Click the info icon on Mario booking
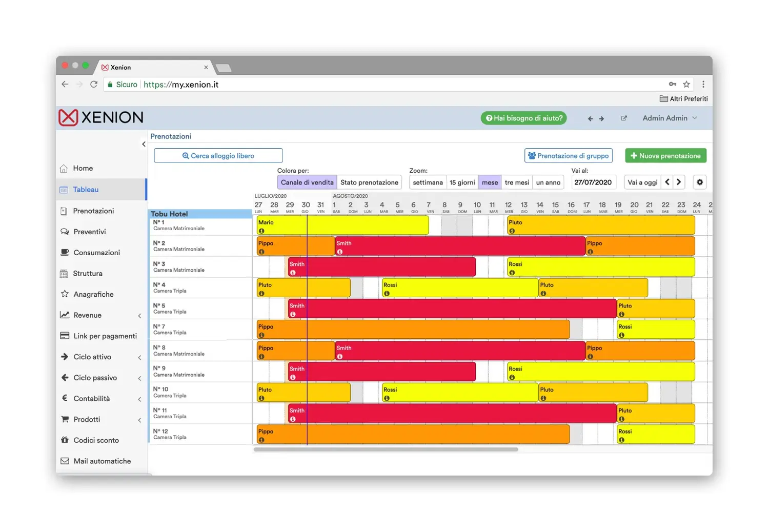 tap(261, 231)
